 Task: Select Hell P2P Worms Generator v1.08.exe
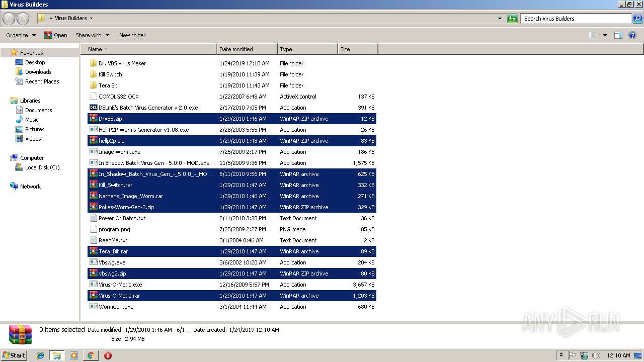144,130
